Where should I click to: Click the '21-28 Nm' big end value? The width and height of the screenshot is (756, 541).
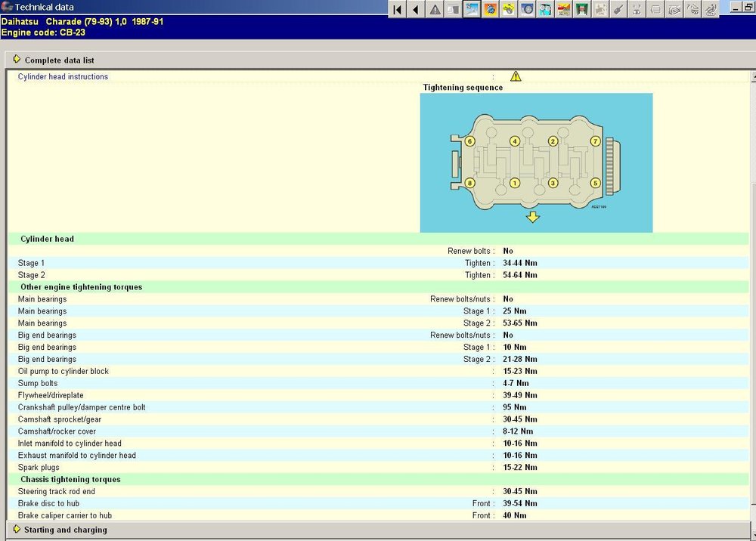[x=520, y=360]
